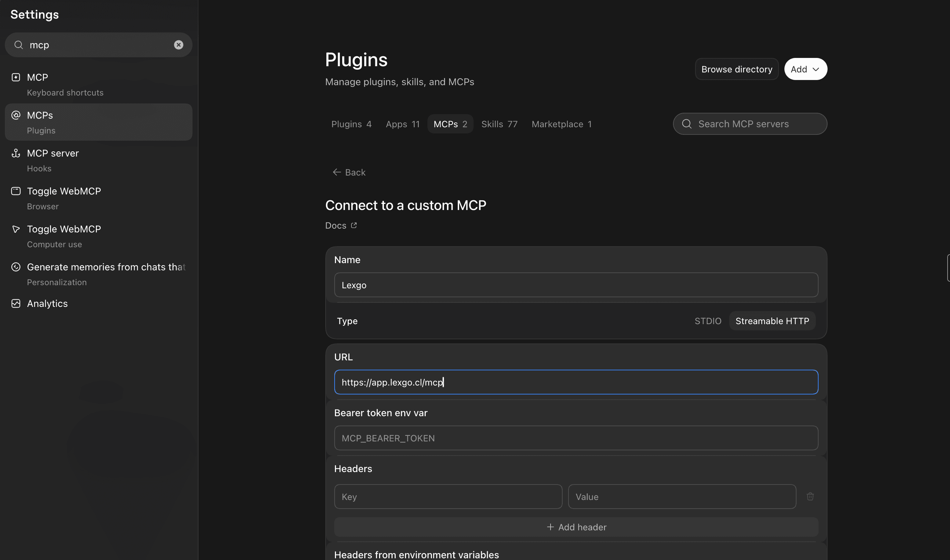The width and height of the screenshot is (950, 560).
Task: Open MCP server Hooks result
Action: (99, 160)
